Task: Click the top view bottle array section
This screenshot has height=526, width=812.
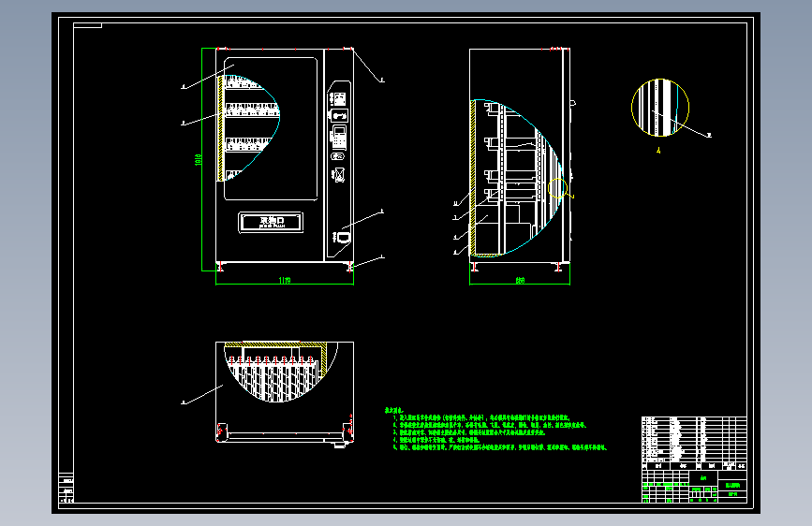Action: click(x=275, y=376)
